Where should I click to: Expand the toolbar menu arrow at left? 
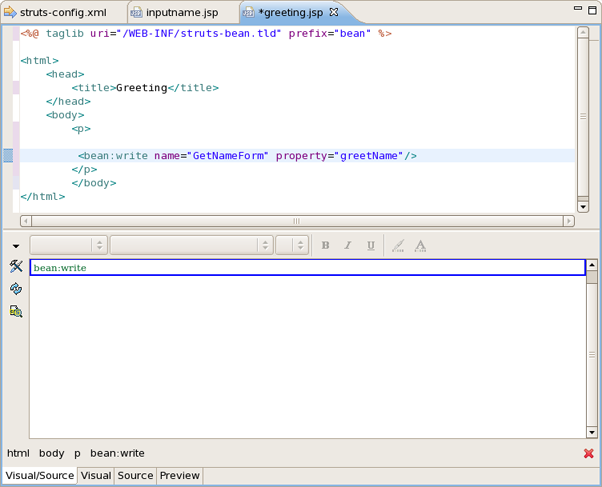tap(16, 246)
